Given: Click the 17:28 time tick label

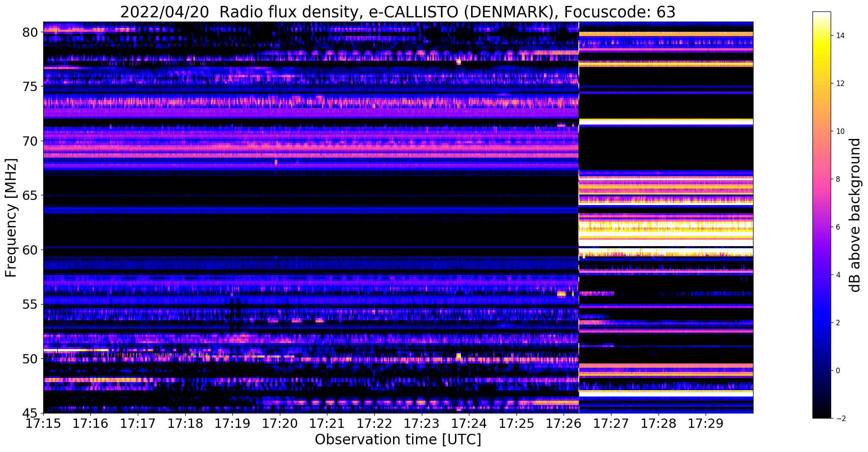Looking at the screenshot, I should 659,423.
